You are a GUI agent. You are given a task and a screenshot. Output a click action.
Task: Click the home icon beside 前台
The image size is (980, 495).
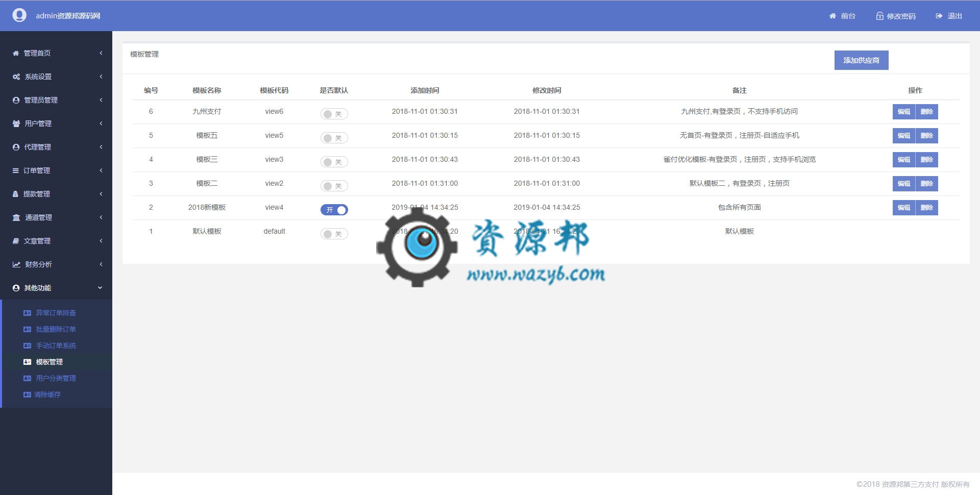pyautogui.click(x=832, y=16)
